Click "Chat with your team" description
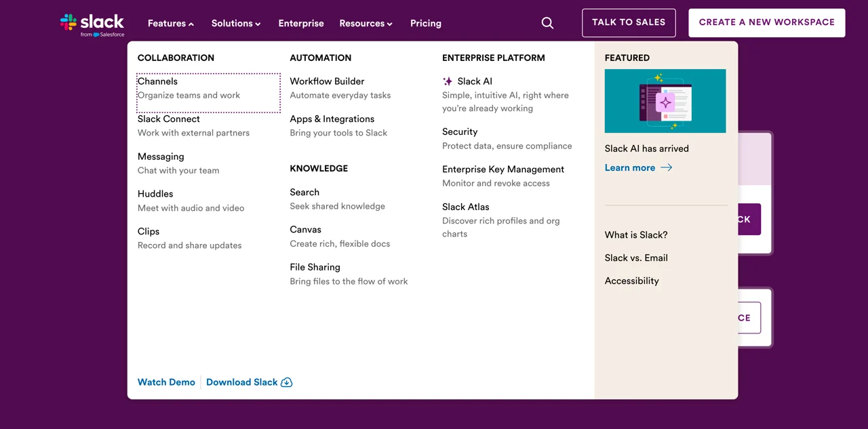Screen dimensions: 868x429 [178, 171]
